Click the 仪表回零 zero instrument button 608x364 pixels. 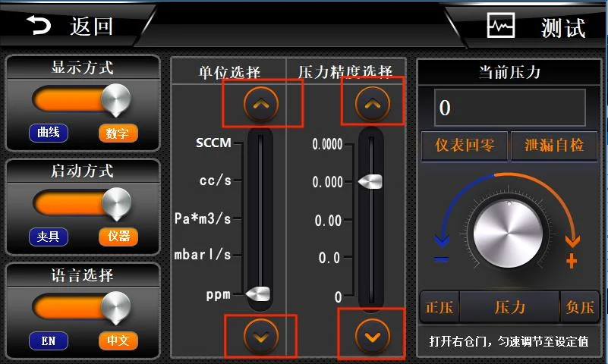[465, 146]
